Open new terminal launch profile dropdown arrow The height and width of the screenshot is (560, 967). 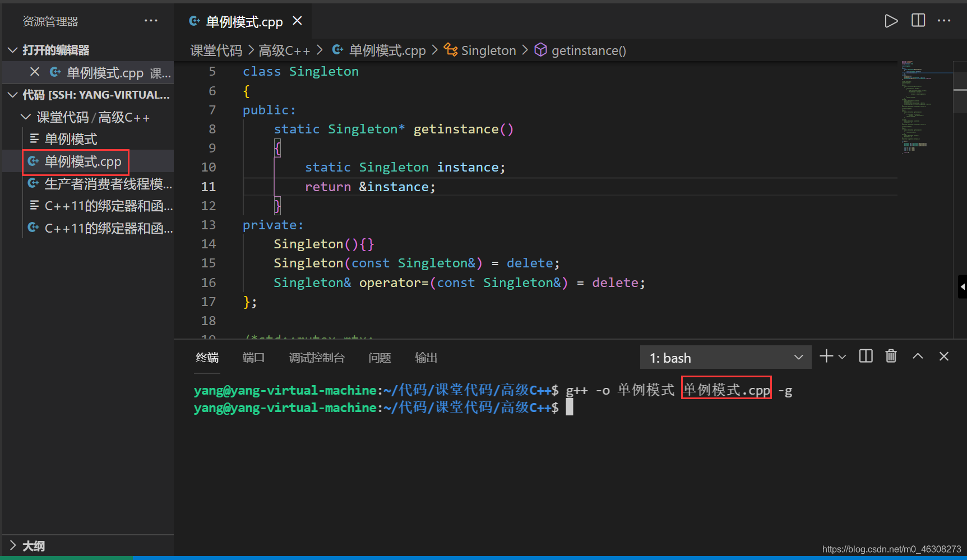click(841, 357)
